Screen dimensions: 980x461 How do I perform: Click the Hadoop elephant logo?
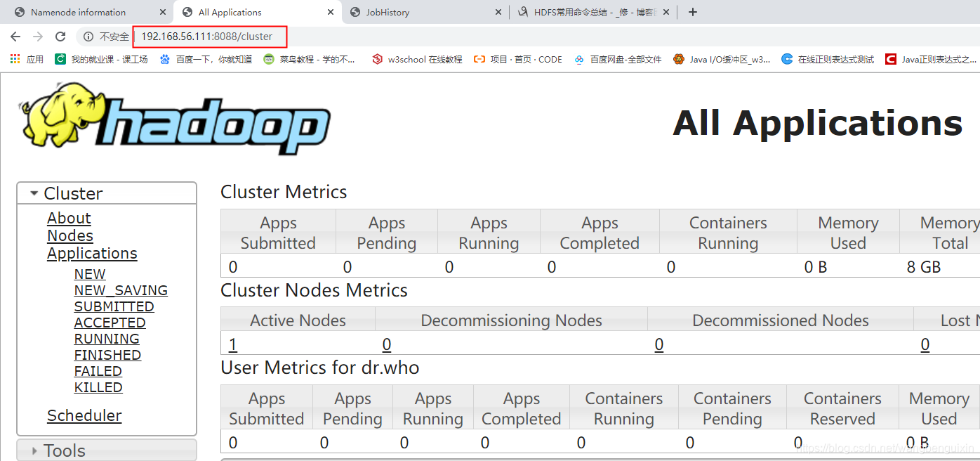(x=175, y=119)
